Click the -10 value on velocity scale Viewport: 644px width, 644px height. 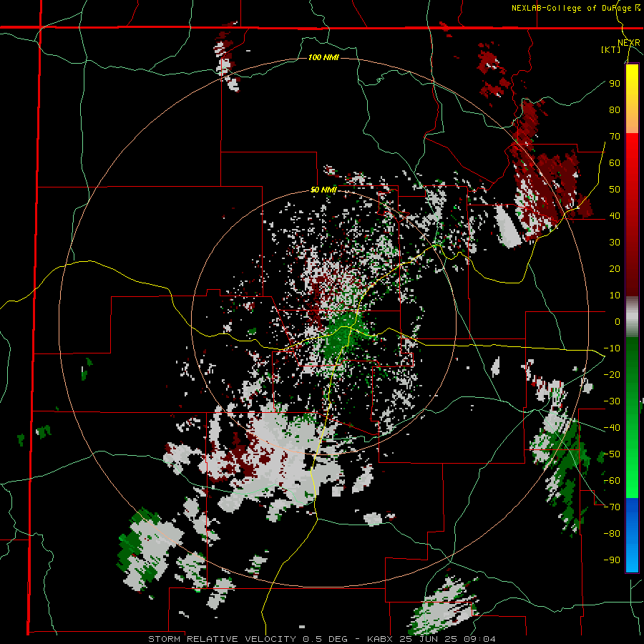[612, 348]
